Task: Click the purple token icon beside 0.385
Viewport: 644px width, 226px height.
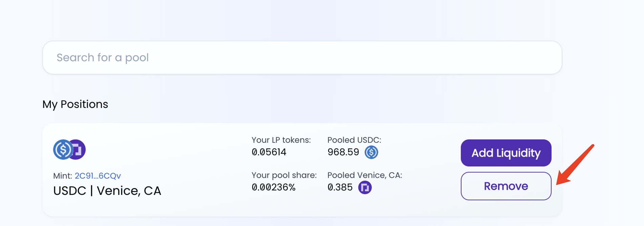Action: click(365, 187)
